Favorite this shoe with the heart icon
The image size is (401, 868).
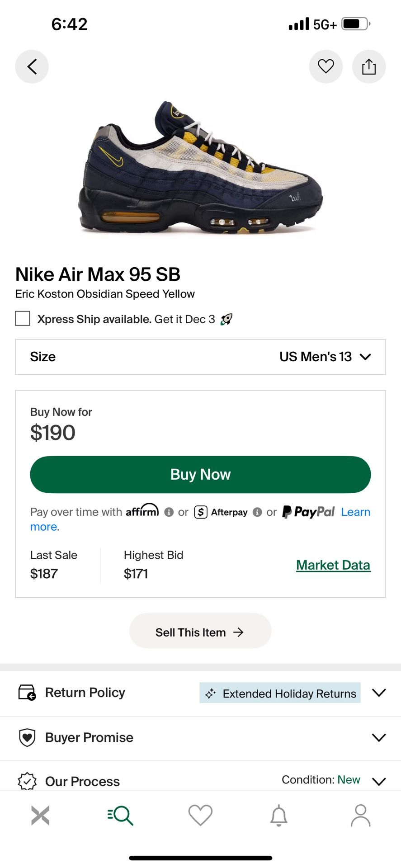pyautogui.click(x=326, y=67)
